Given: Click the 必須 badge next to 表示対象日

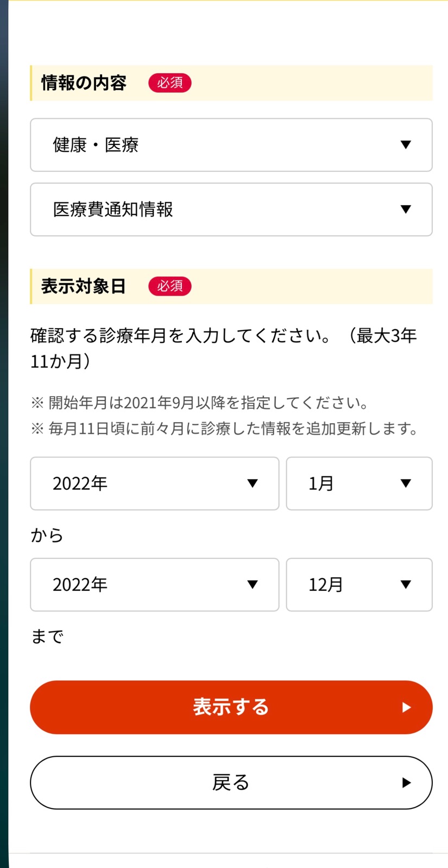Looking at the screenshot, I should coord(170,286).
